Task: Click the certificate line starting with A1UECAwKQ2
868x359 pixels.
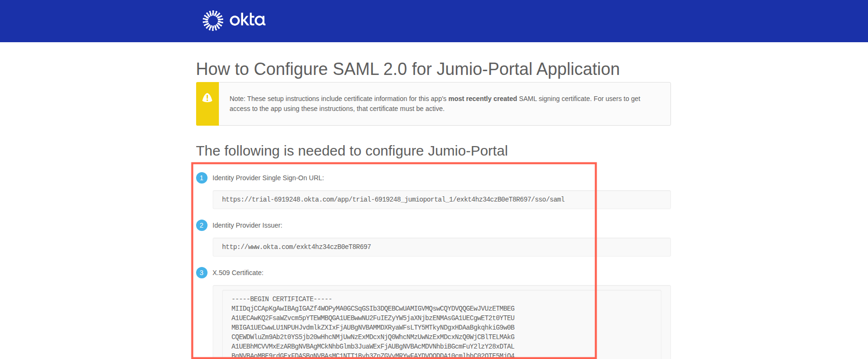Action: (373, 318)
